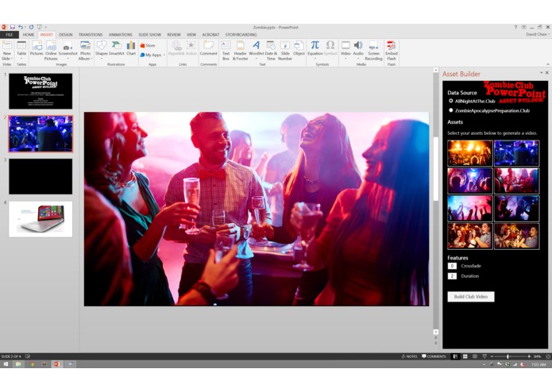Open File Explorer on the taskbar

pyautogui.click(x=18, y=364)
